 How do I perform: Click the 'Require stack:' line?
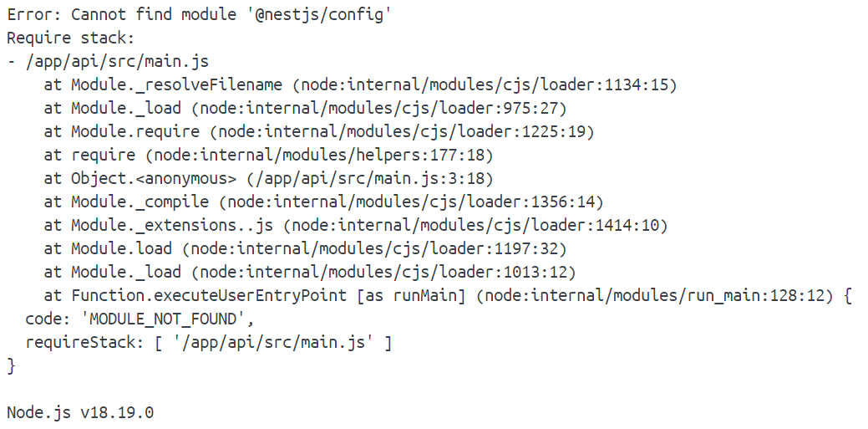(71, 38)
